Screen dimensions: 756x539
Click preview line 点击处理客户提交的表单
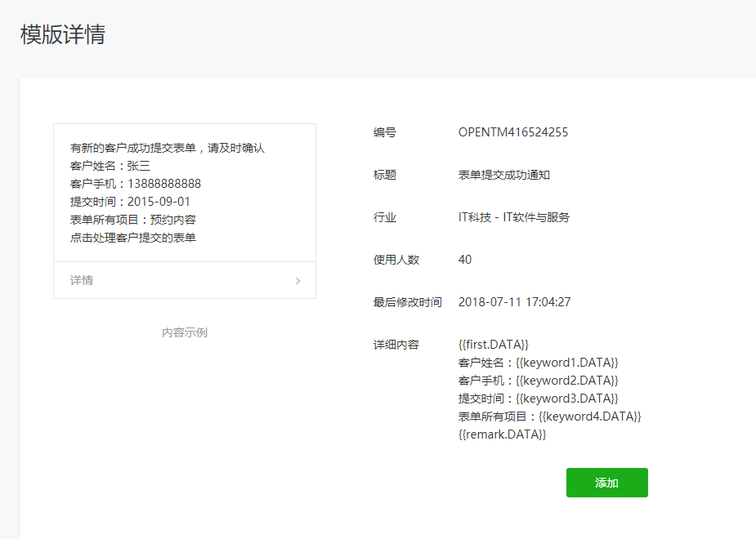133,238
